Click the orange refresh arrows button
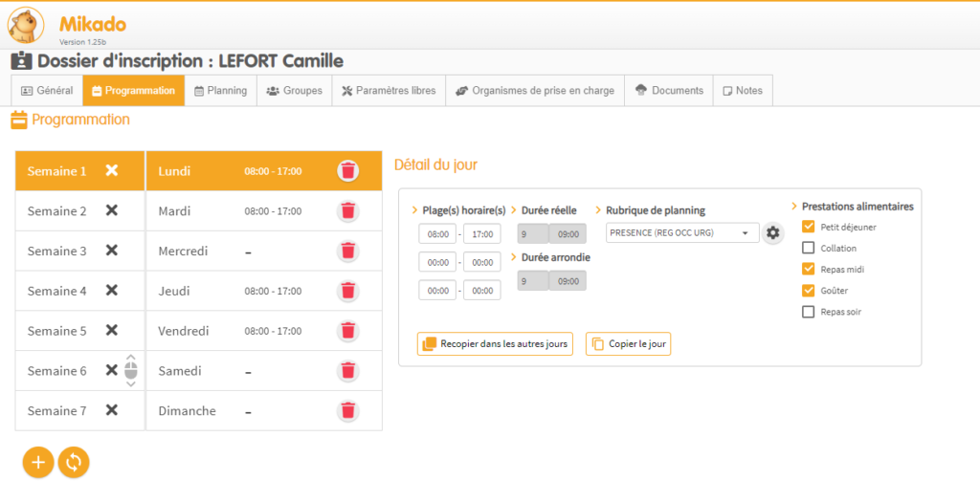The height and width of the screenshot is (481, 980). (x=74, y=462)
